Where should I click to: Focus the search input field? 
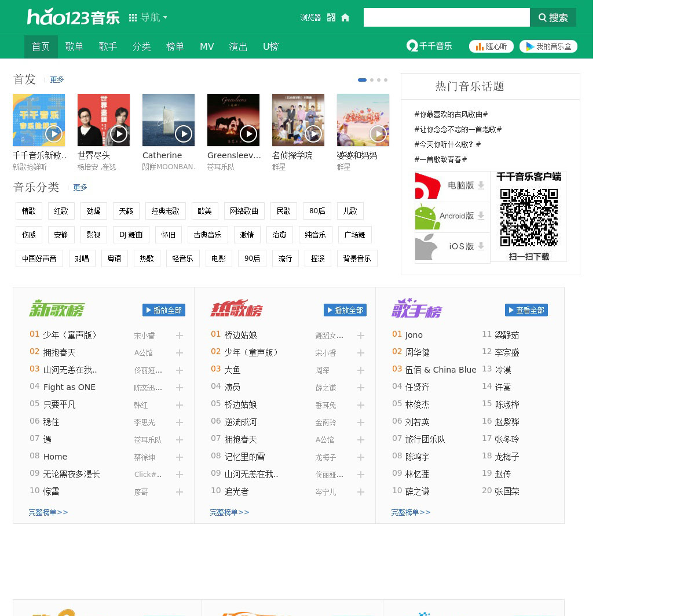tap(446, 17)
